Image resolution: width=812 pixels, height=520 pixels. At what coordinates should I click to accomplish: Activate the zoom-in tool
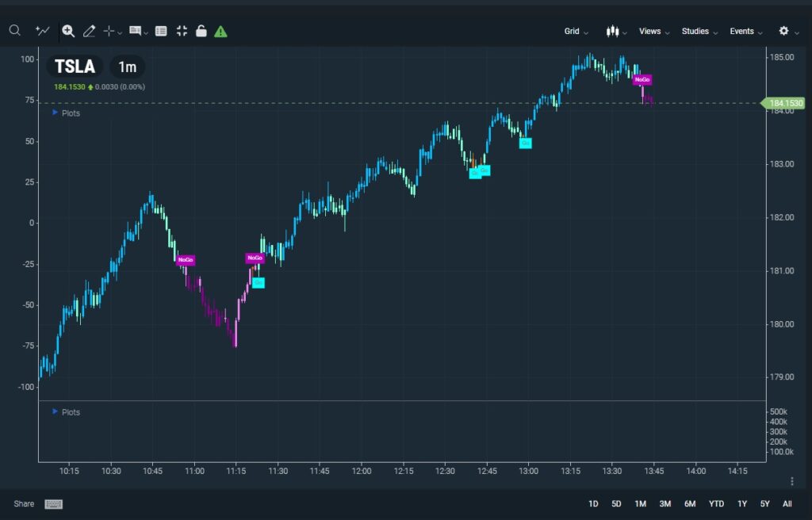pyautogui.click(x=68, y=30)
